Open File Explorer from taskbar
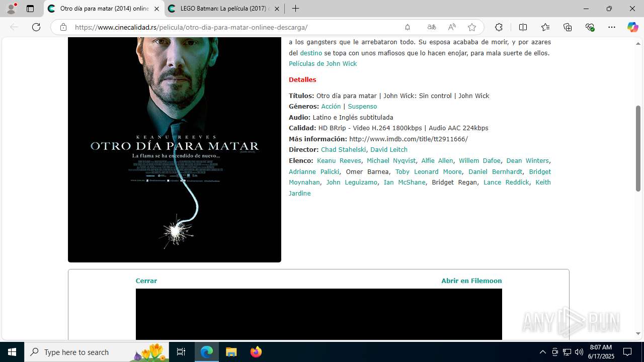 pos(231,352)
